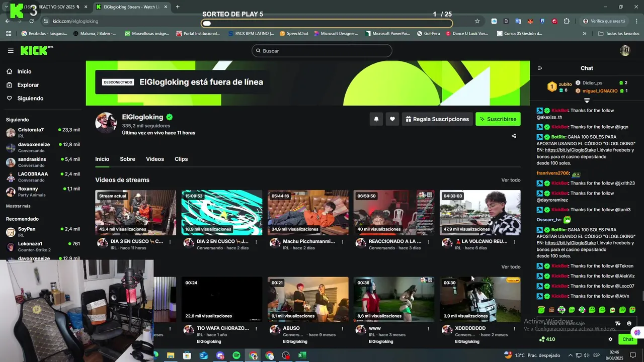The height and width of the screenshot is (362, 644).
Task: Open File Explorer from the taskbar
Action: click(x=171, y=355)
